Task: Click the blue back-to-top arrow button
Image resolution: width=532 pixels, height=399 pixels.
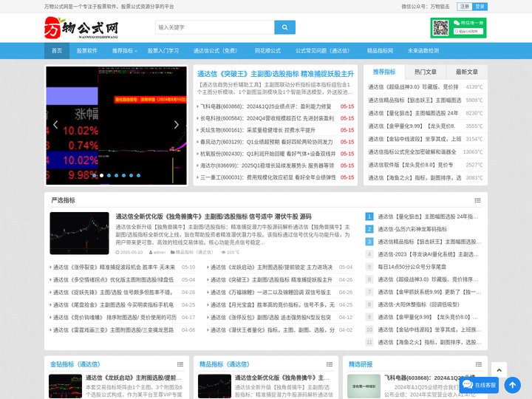Action: tap(512, 385)
